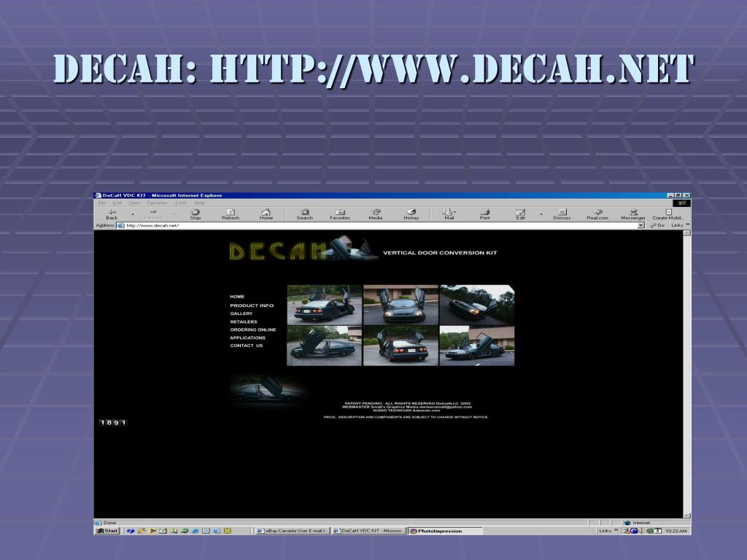The image size is (747, 560).
Task: Open the CONTACT US link
Action: [247, 346]
